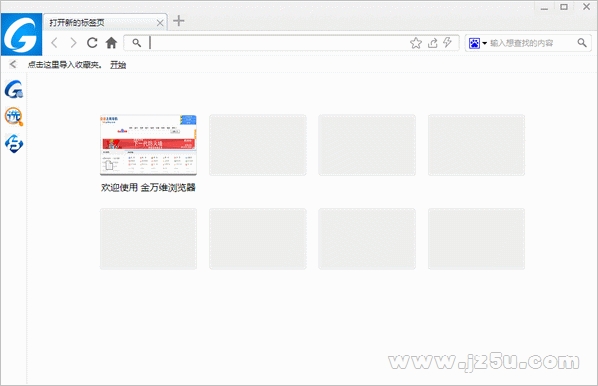Open the orange 搜 search sidebar icon

(14, 116)
